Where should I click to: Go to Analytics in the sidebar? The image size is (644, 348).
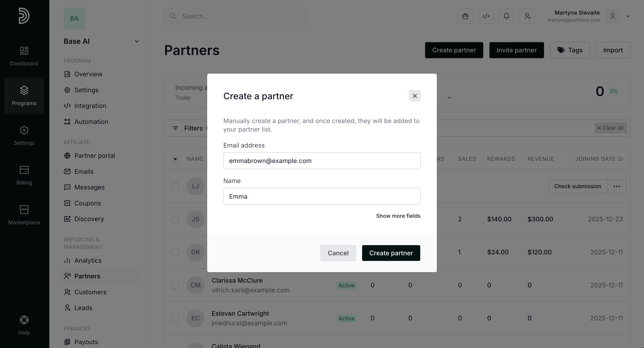point(88,260)
